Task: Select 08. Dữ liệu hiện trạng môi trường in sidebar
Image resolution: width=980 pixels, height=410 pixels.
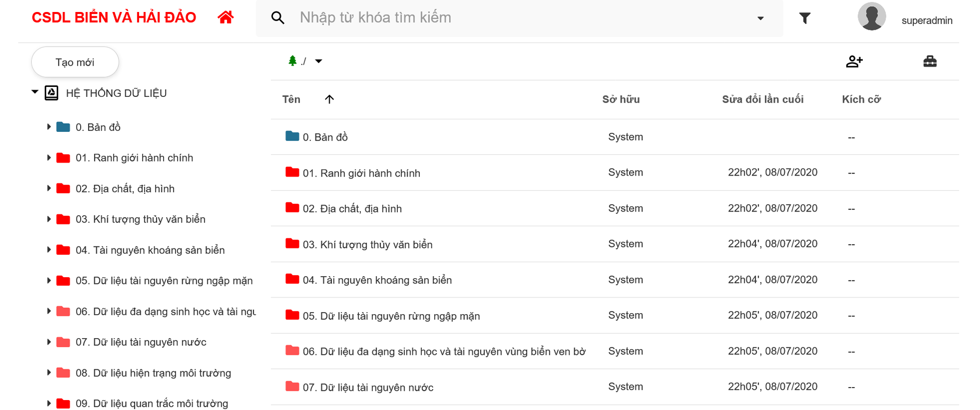Action: tap(153, 373)
